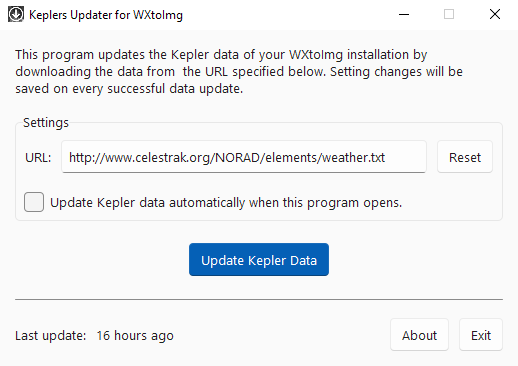Enable automatic Kepler data update checkbox
This screenshot has width=518, height=366.
(x=34, y=202)
